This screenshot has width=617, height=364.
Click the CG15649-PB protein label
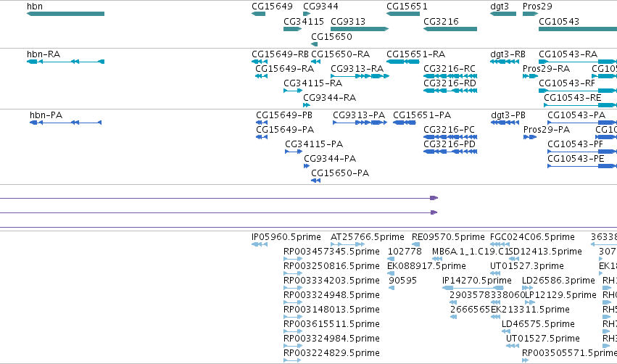point(284,115)
